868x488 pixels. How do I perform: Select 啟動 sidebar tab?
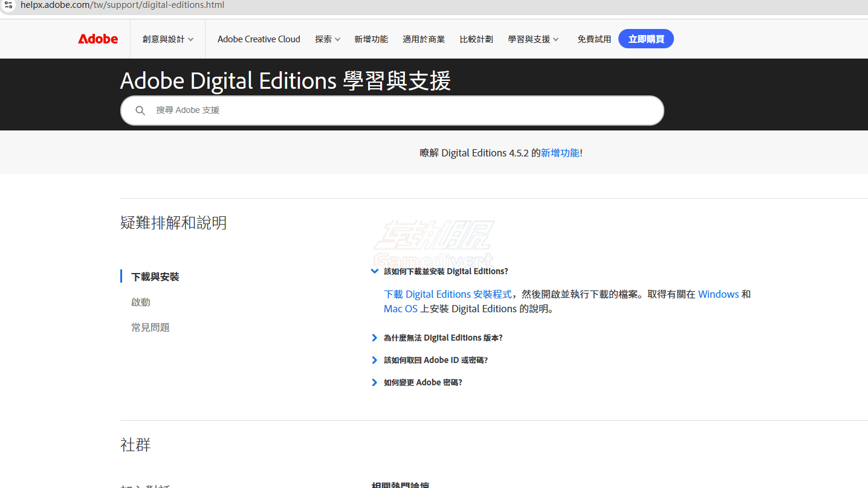pyautogui.click(x=141, y=302)
